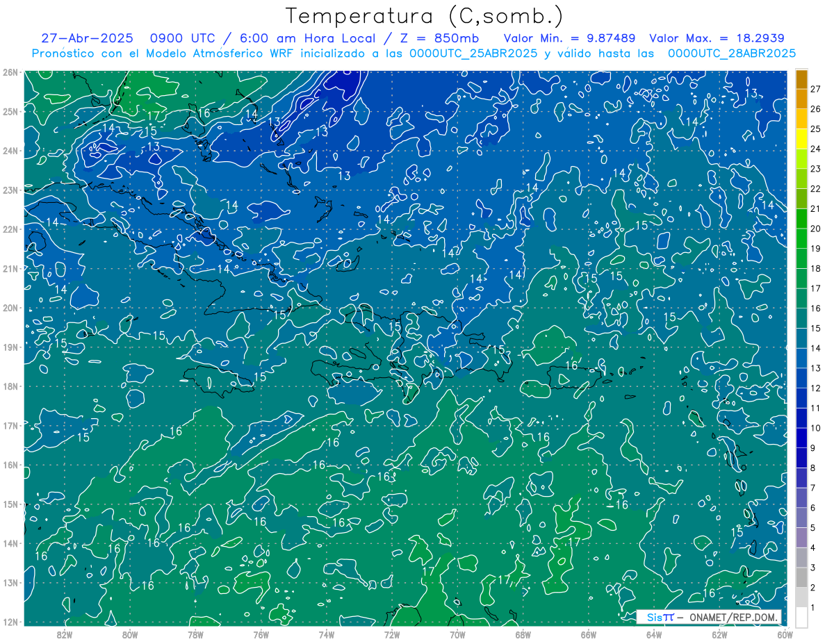Click the "66W" longitude axis label

pos(588,634)
